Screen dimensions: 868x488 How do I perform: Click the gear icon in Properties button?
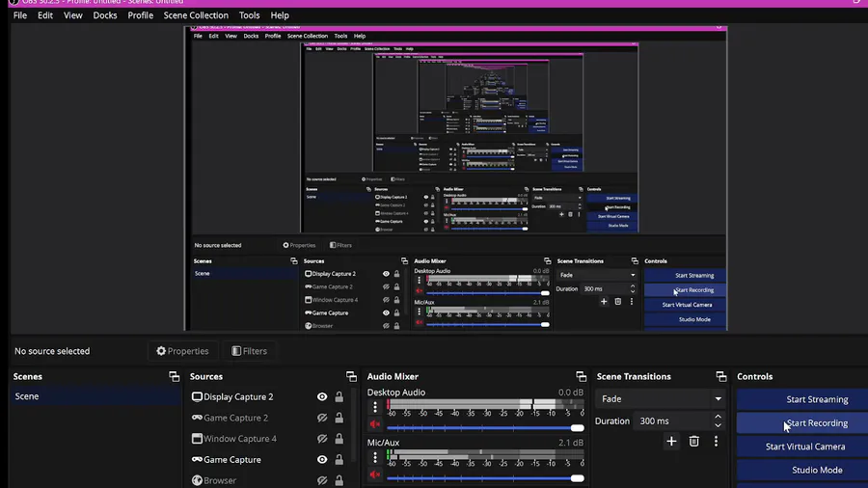pos(161,351)
